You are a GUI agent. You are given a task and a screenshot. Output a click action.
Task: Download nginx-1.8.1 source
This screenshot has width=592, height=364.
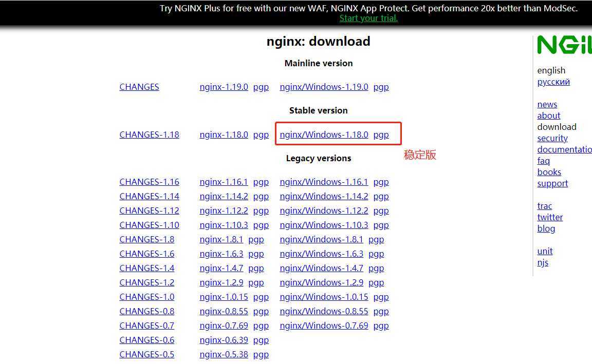pos(221,239)
